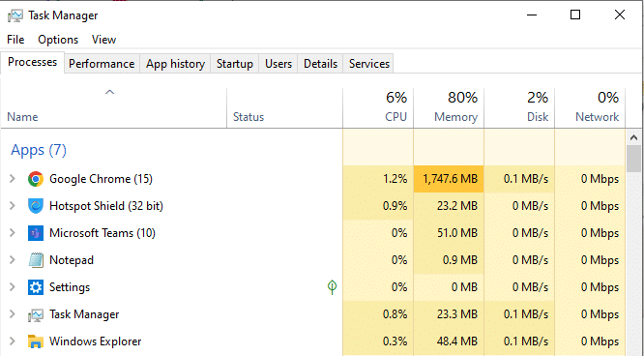Click the 0.9 MB memory value

point(461,260)
